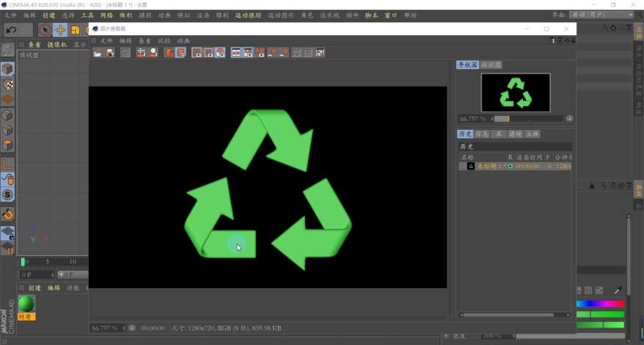The image size is (644, 345).
Task: Open 运动跟踪 menu in main menu bar
Action: pyautogui.click(x=248, y=15)
